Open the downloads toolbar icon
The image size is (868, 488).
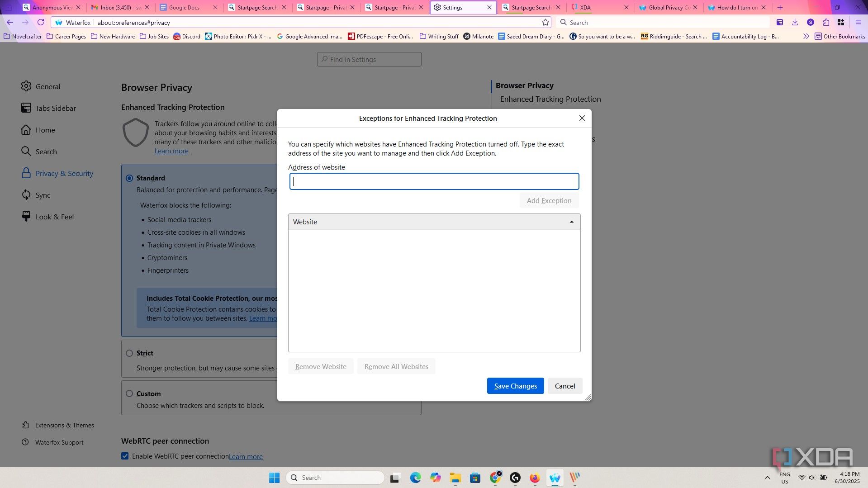click(x=795, y=22)
